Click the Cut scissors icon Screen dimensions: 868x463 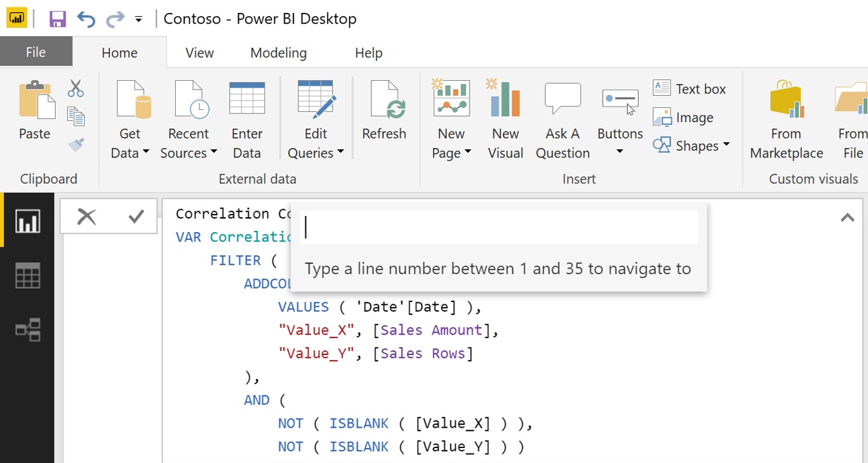(75, 88)
